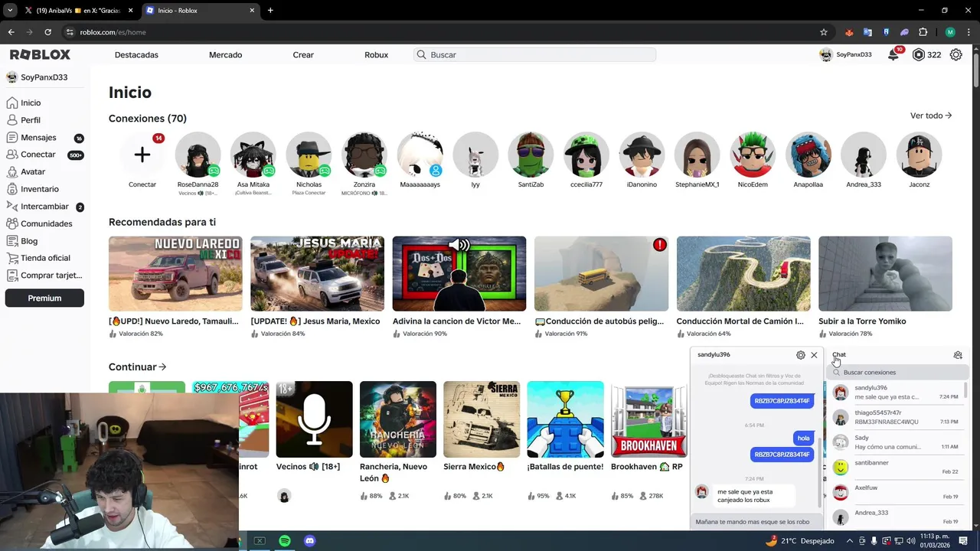Viewport: 980px width, 551px height.
Task: Focus the Buscar conexiones chat search
Action: 899,373
